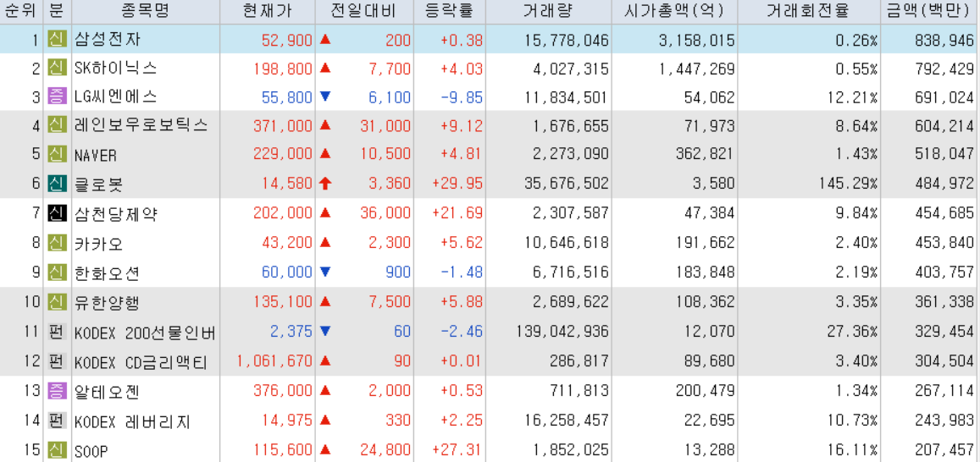This screenshot has height=462, width=980.
Task: Click the purple 증 badge for 알테오젠
Action: [56, 392]
